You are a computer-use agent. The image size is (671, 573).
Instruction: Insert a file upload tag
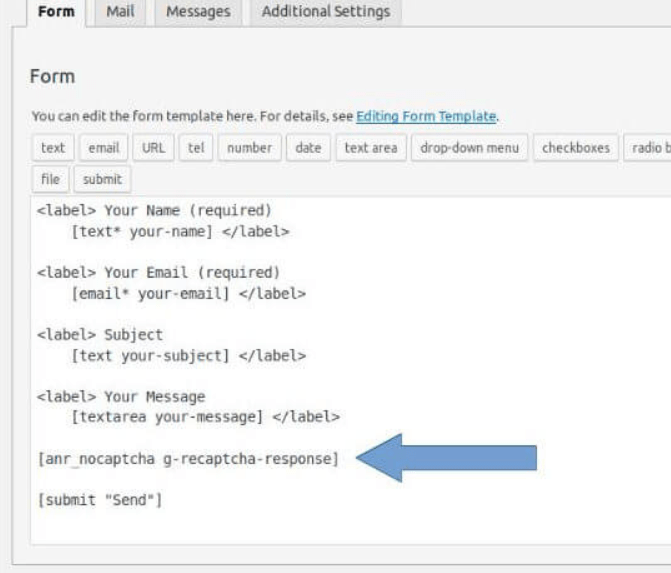pos(50,179)
